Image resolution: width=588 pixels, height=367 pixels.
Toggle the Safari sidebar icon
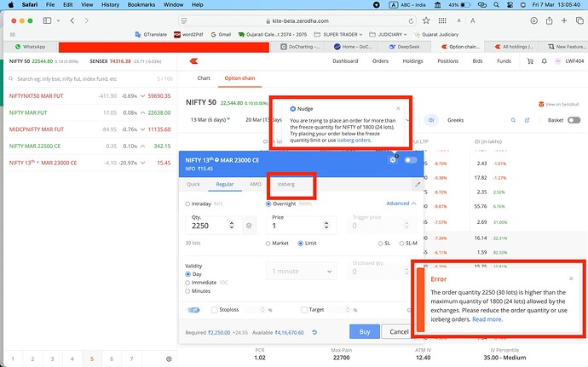47,20
